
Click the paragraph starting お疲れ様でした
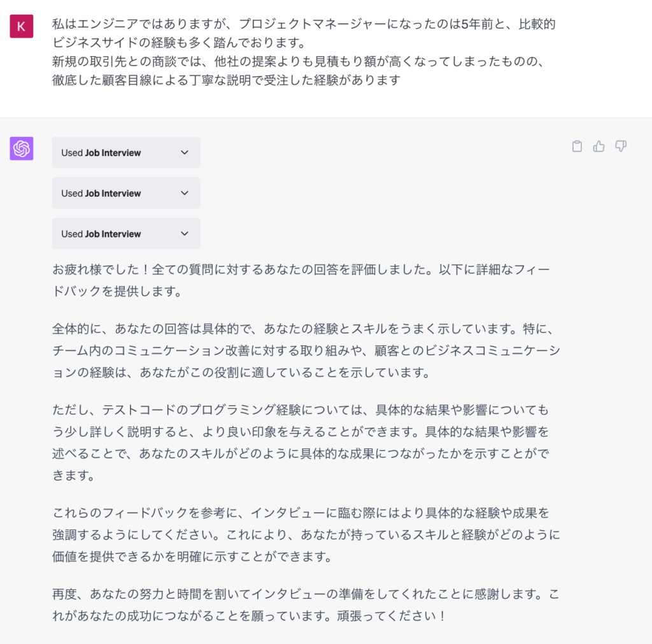pos(301,280)
